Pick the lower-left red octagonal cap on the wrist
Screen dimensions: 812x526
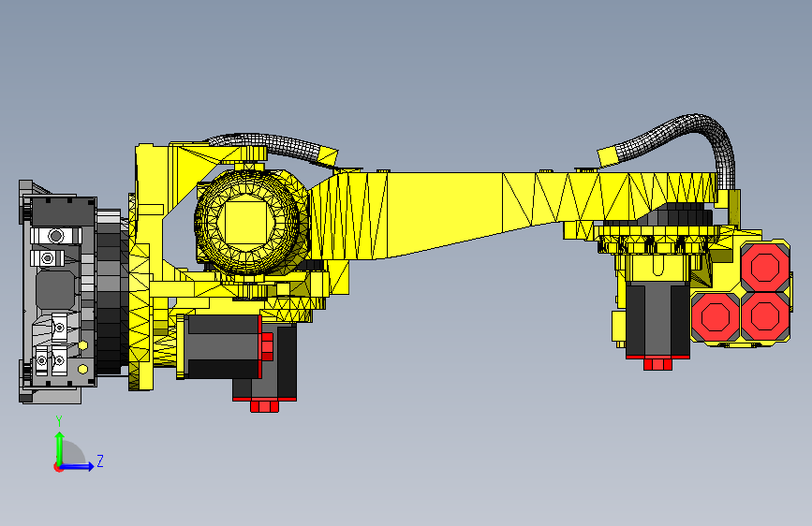(716, 317)
